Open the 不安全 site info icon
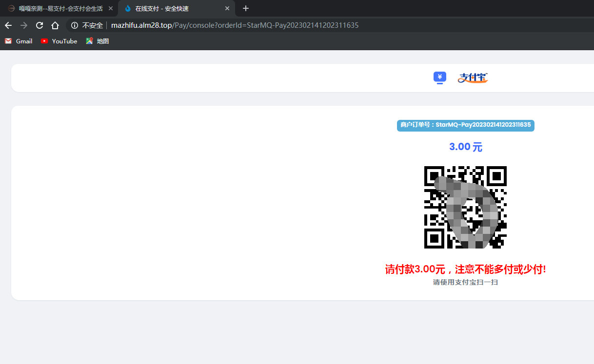This screenshot has width=594, height=364. [x=74, y=25]
